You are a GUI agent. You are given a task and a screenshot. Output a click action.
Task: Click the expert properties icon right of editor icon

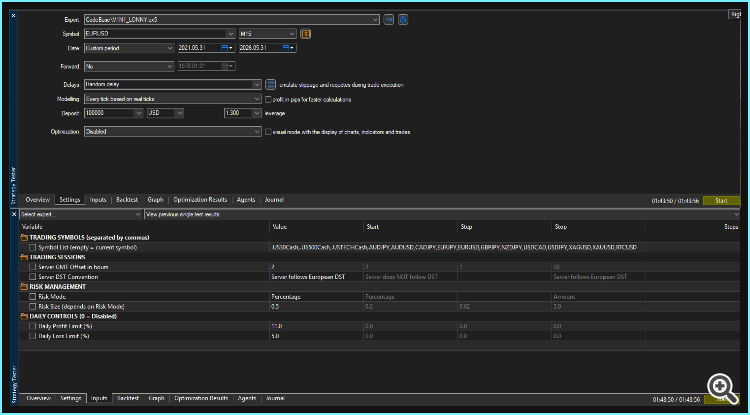(x=403, y=20)
